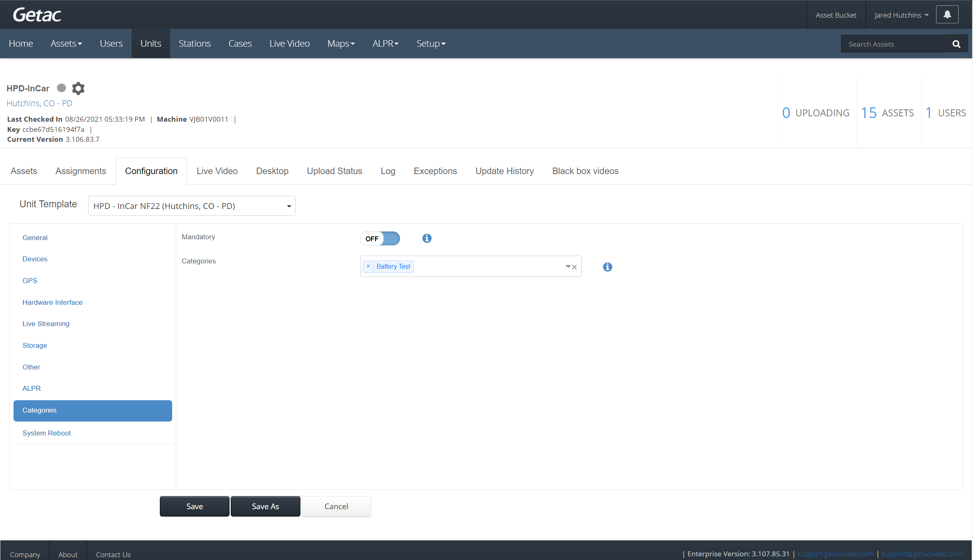Open the Users page
Viewport: 973px width, 560px height.
pos(111,43)
